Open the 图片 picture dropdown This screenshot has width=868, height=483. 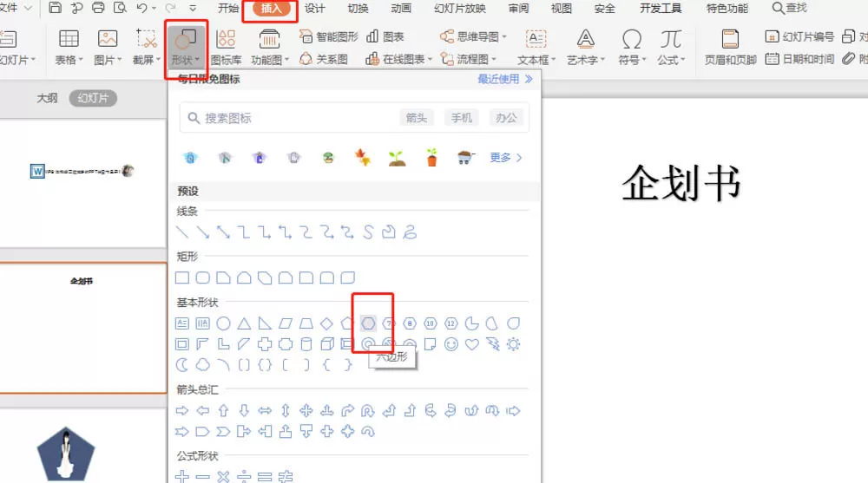click(108, 48)
